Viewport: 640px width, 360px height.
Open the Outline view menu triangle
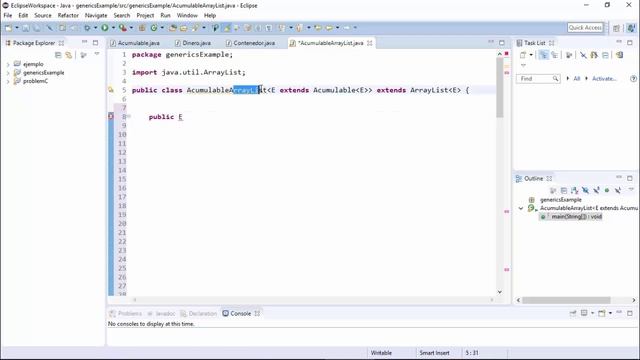631,190
